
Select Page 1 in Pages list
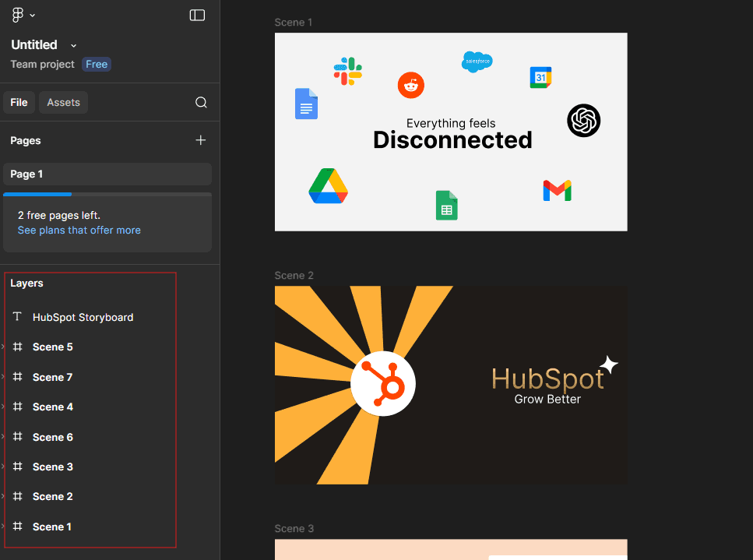point(107,174)
